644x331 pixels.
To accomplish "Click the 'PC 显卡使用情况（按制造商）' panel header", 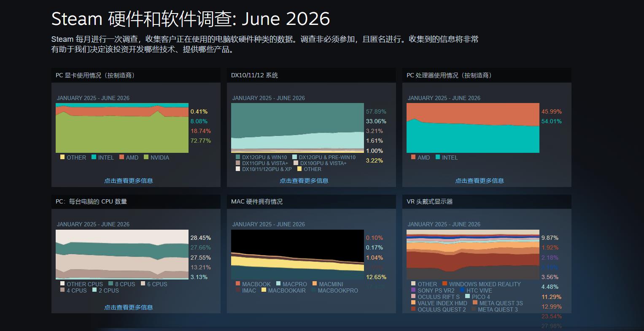I will pos(136,75).
